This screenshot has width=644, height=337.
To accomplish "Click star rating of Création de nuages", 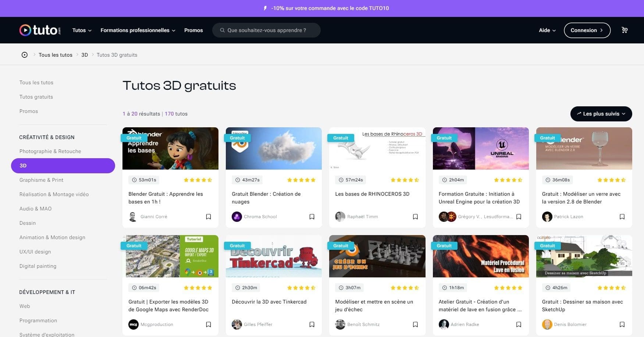I will click(301, 180).
